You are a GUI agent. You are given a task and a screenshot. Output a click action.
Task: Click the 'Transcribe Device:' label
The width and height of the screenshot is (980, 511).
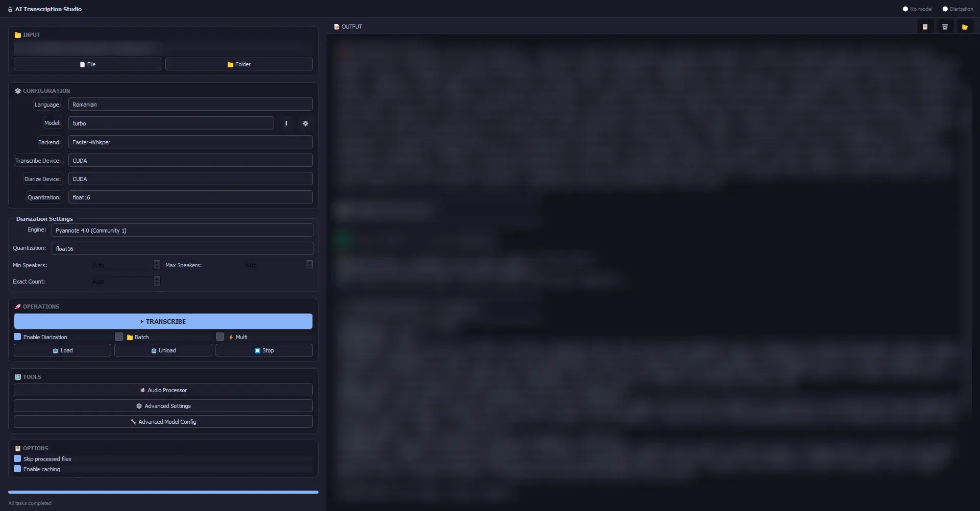click(38, 161)
